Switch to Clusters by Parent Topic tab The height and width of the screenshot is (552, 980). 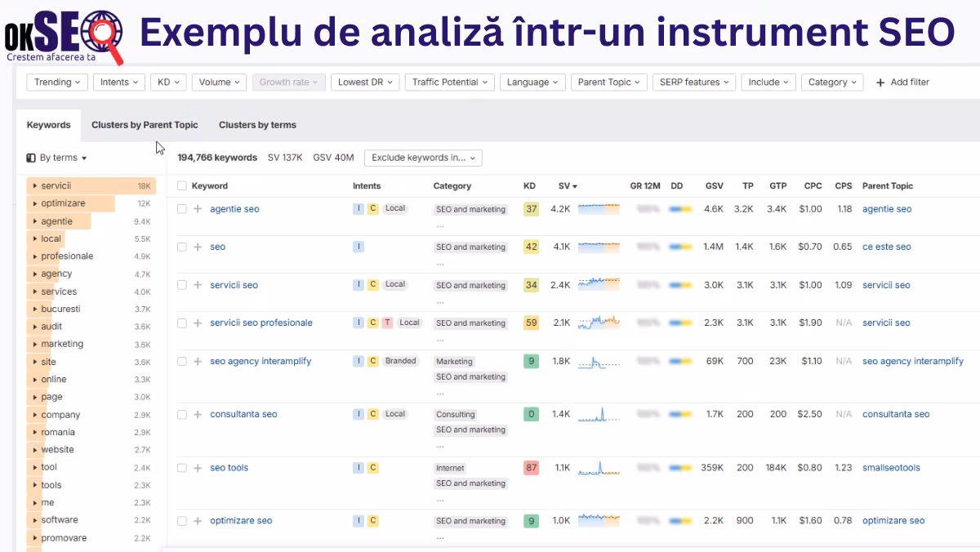coord(145,126)
